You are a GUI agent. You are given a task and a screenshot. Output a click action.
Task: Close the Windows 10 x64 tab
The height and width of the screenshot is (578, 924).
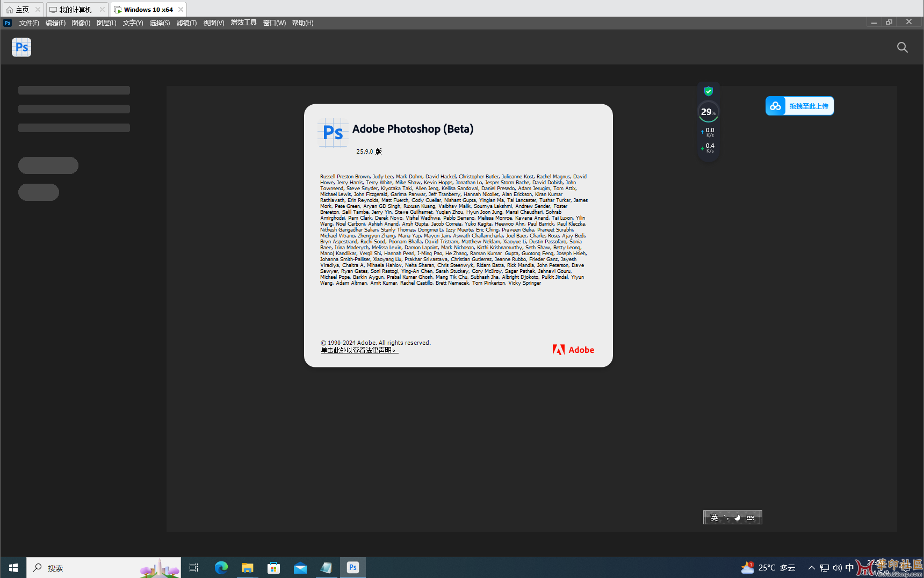click(181, 10)
